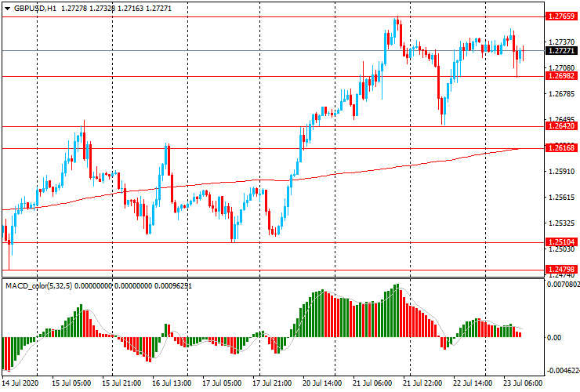Click the red moving average line end
This screenshot has height=392, width=580.
pyautogui.click(x=517, y=149)
